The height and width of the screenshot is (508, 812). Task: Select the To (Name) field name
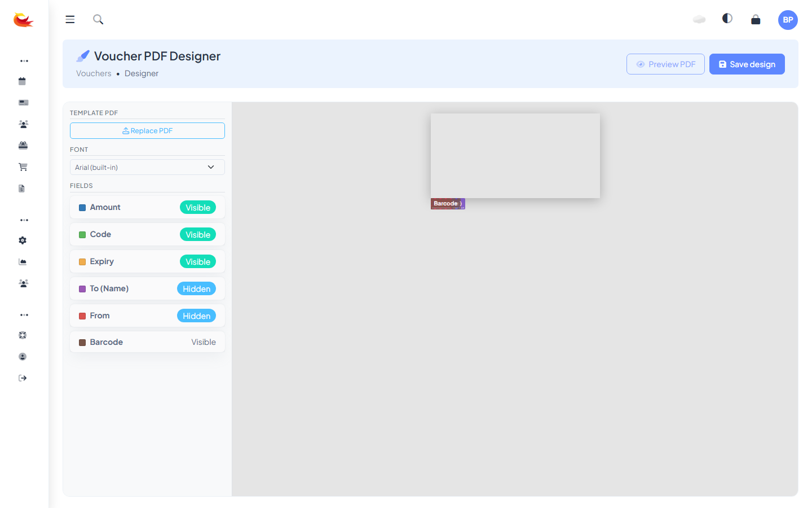point(109,288)
